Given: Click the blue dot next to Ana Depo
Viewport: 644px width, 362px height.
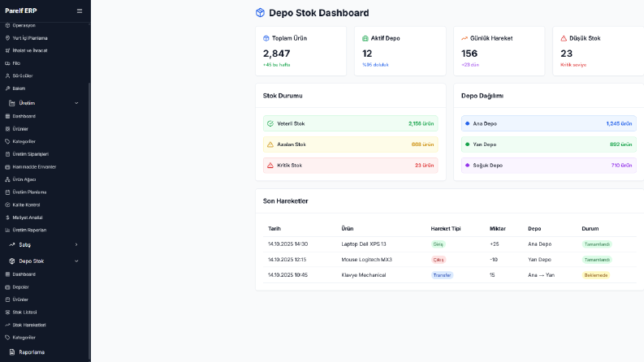Looking at the screenshot, I should click(468, 123).
